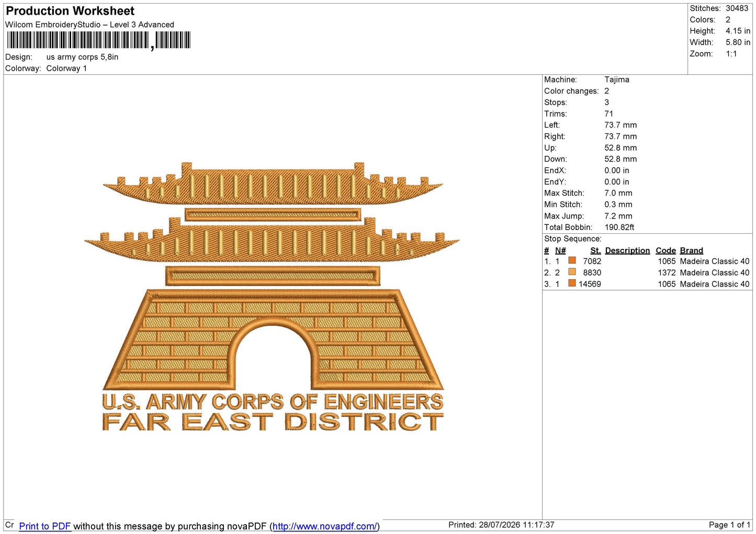Click the top pagoda roof of the design

273,184
